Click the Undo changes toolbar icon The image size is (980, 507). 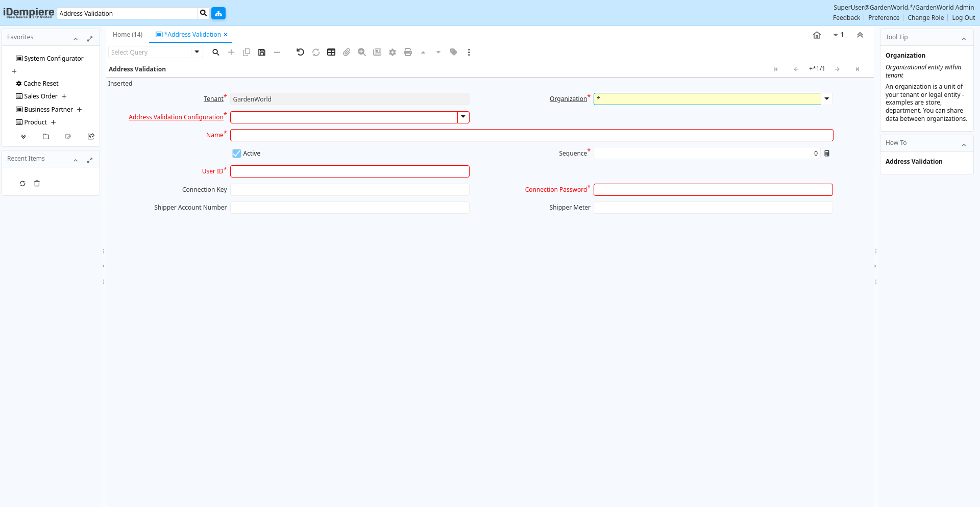point(300,52)
